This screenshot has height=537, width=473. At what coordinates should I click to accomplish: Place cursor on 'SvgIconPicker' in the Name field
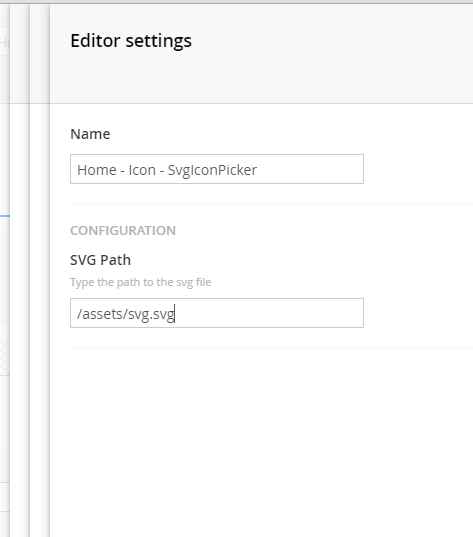pos(212,170)
